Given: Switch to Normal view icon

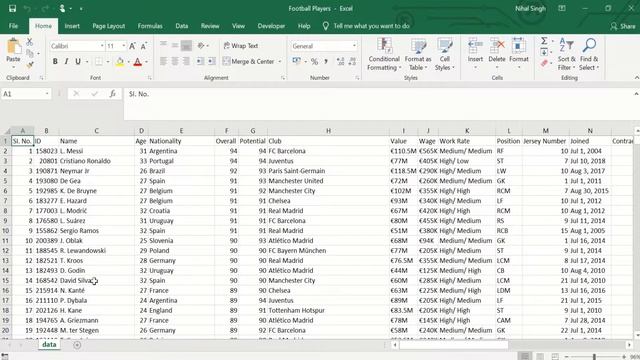Looking at the screenshot, I should [525, 356].
